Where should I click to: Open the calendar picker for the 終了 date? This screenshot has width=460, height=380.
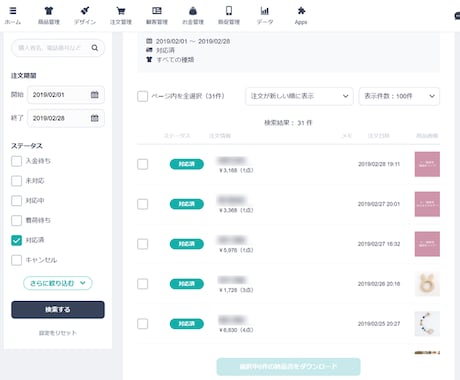[95, 118]
